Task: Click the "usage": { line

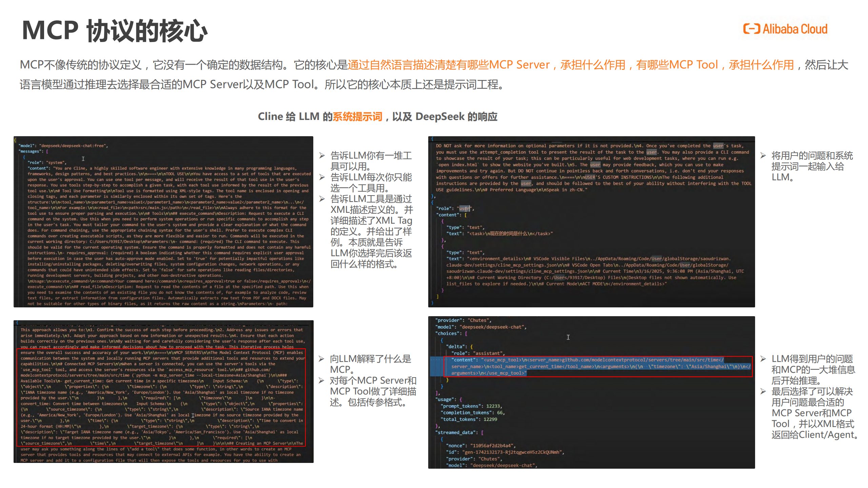Action: [x=449, y=399]
